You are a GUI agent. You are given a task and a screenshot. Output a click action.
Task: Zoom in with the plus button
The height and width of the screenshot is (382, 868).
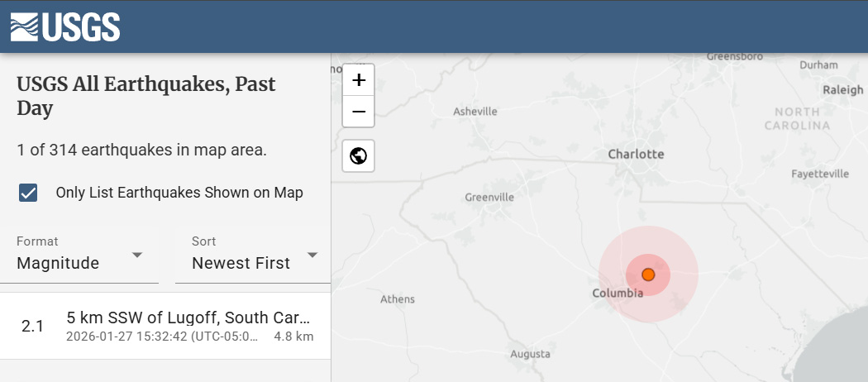358,80
